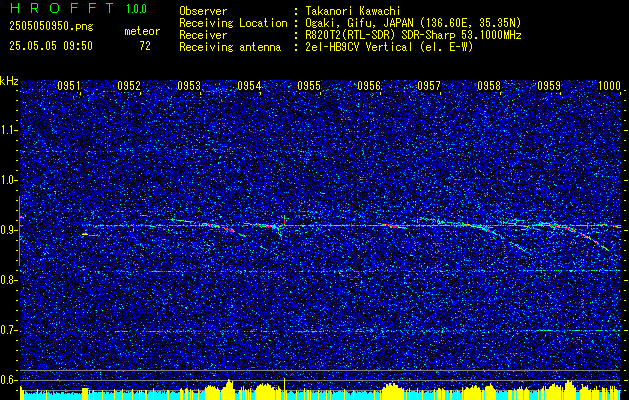The height and width of the screenshot is (400, 629).
Task: Click the 0.6 kHz axis label
Action: pyautogui.click(x=8, y=380)
